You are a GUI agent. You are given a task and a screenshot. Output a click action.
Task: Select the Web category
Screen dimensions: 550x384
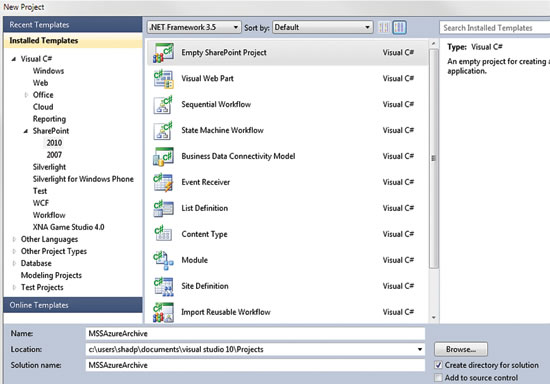tap(40, 83)
